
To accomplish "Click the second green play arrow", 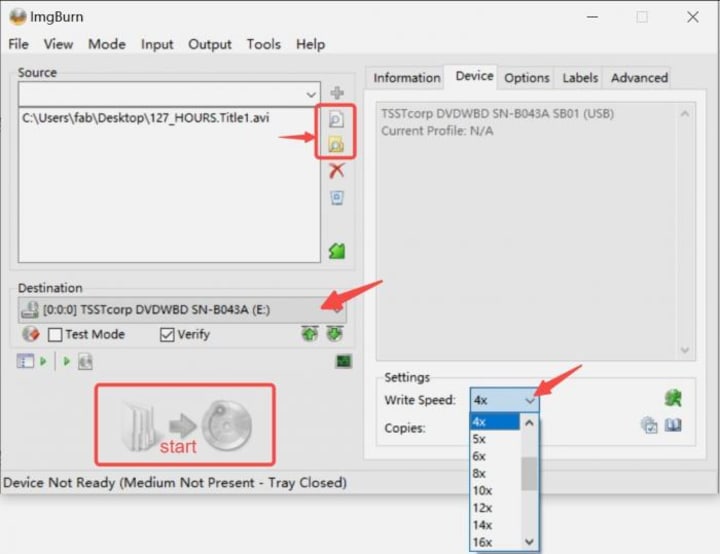I will [67, 362].
